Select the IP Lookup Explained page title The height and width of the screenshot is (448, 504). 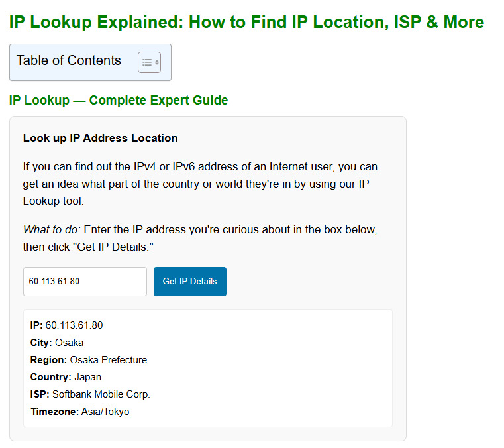(x=246, y=22)
